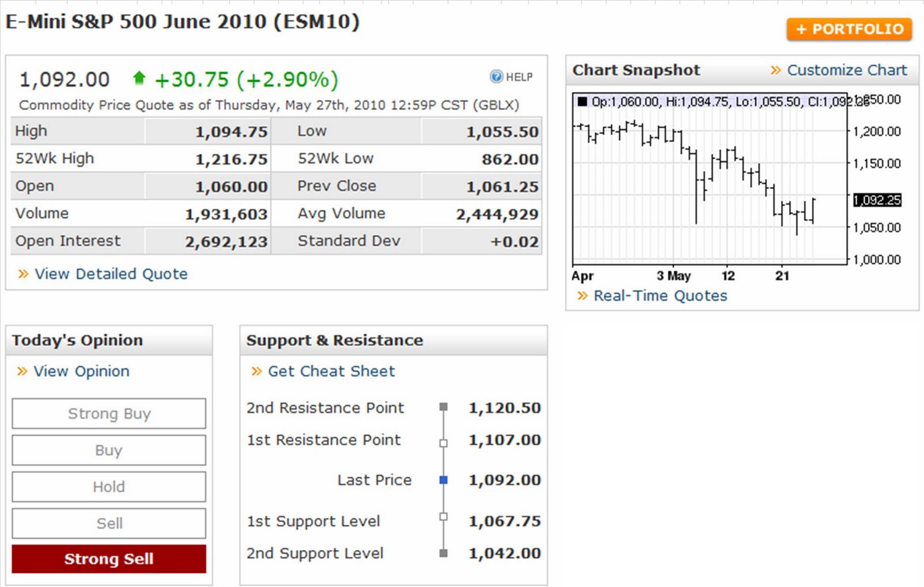
Task: Click the 1st Support Level value 1,067.75
Action: [x=505, y=521]
